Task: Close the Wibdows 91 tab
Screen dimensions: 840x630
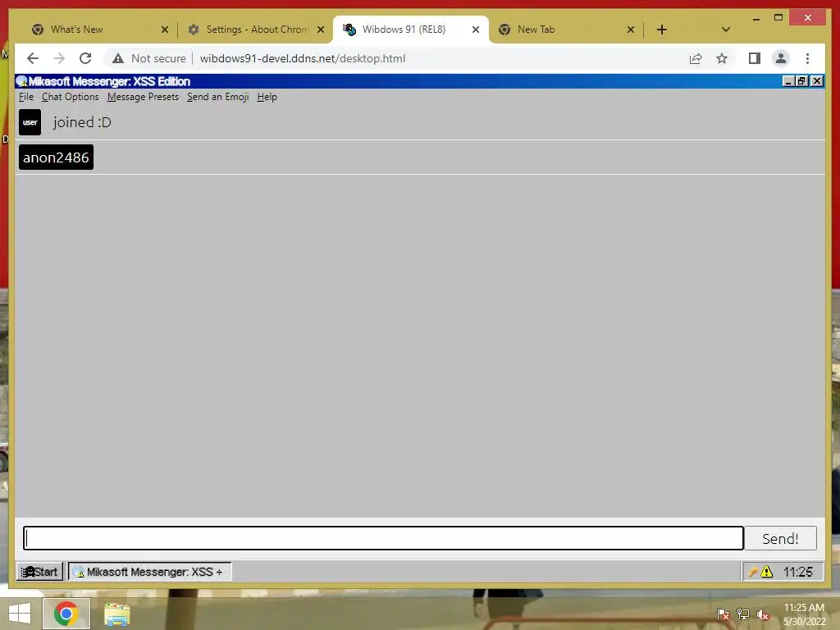Action: coord(475,30)
